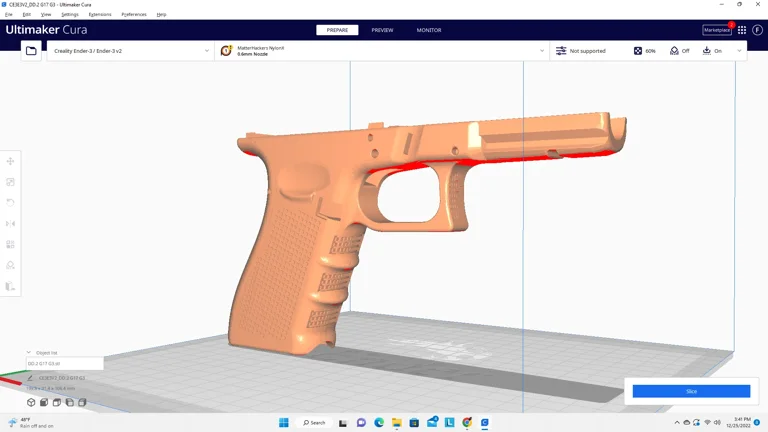This screenshot has width=768, height=432.
Task: Open File Explorer from taskbar
Action: 396,422
